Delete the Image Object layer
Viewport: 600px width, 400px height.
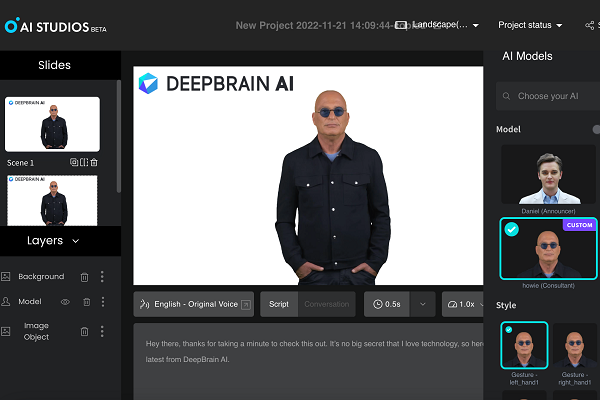point(86,331)
